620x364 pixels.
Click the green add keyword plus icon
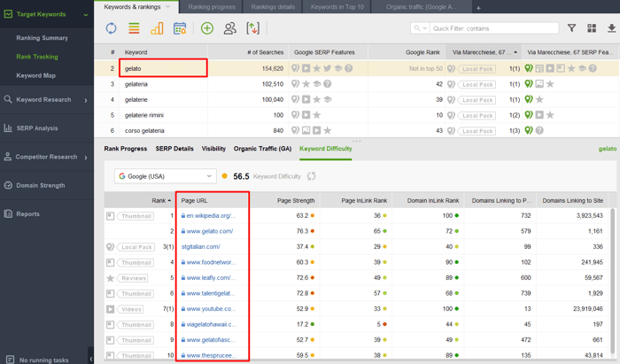pyautogui.click(x=207, y=28)
